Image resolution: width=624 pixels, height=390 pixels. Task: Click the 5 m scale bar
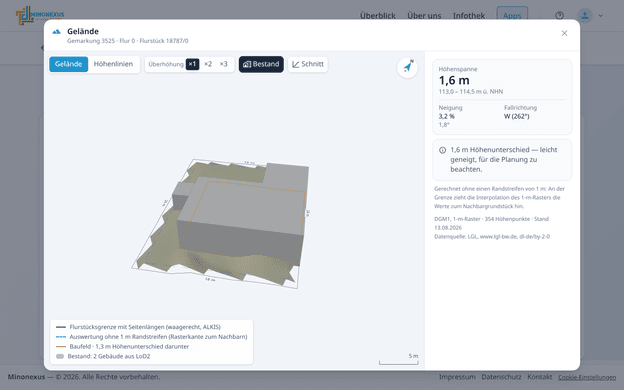(x=398, y=359)
